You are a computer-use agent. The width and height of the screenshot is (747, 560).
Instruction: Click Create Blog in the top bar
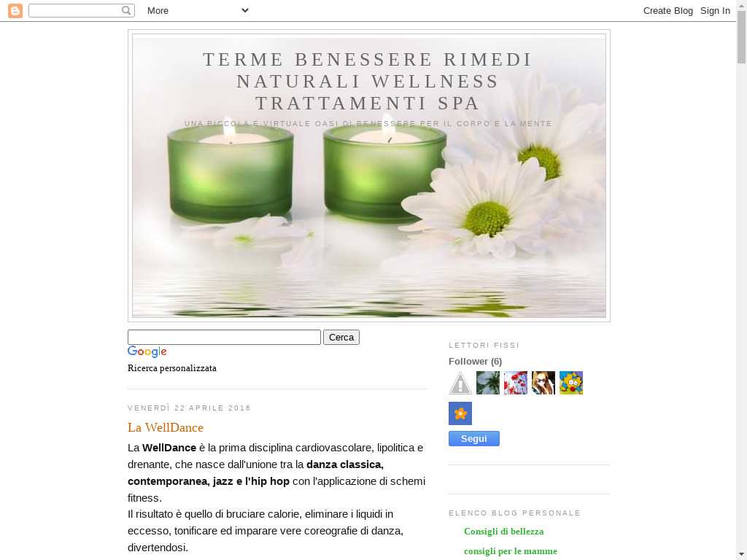pos(667,10)
